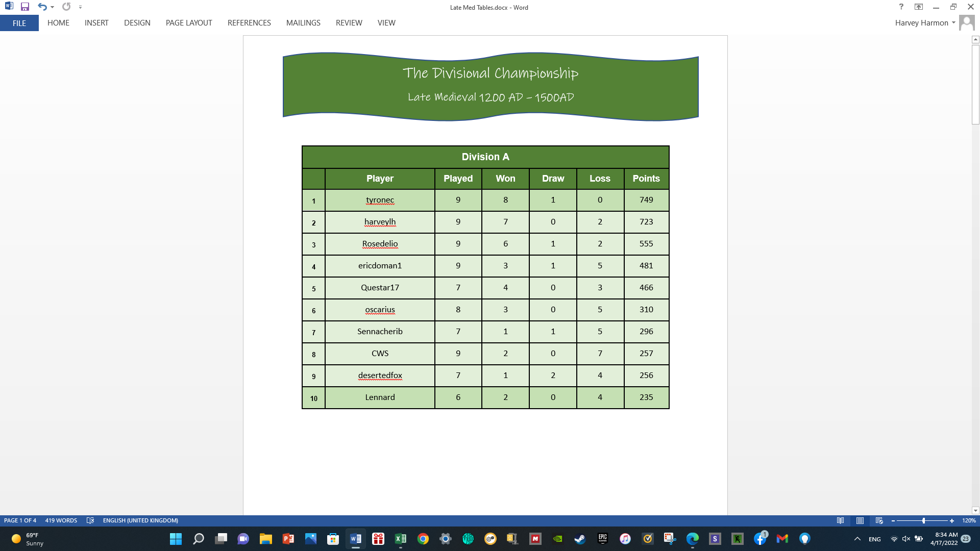
Task: Switch to the REVIEW tab
Action: point(349,23)
